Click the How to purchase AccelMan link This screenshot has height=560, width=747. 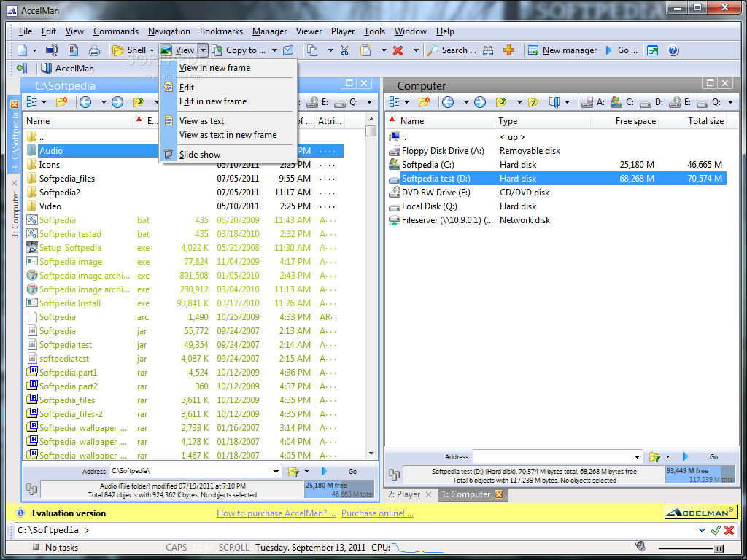click(276, 513)
